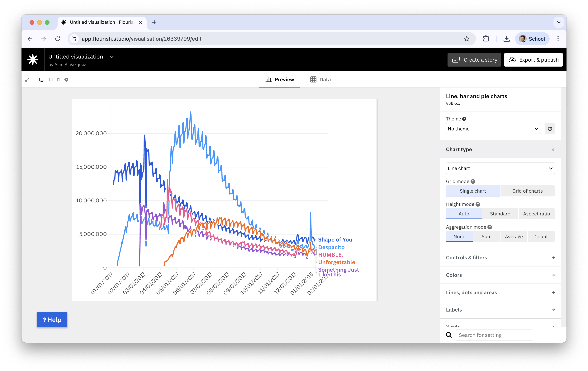Image resolution: width=588 pixels, height=371 pixels.
Task: Set aggregation mode to Average
Action: (x=514, y=237)
